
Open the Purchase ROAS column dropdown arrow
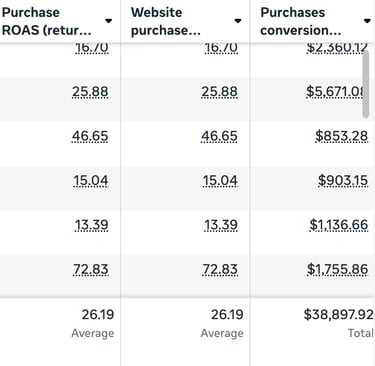(x=108, y=21)
